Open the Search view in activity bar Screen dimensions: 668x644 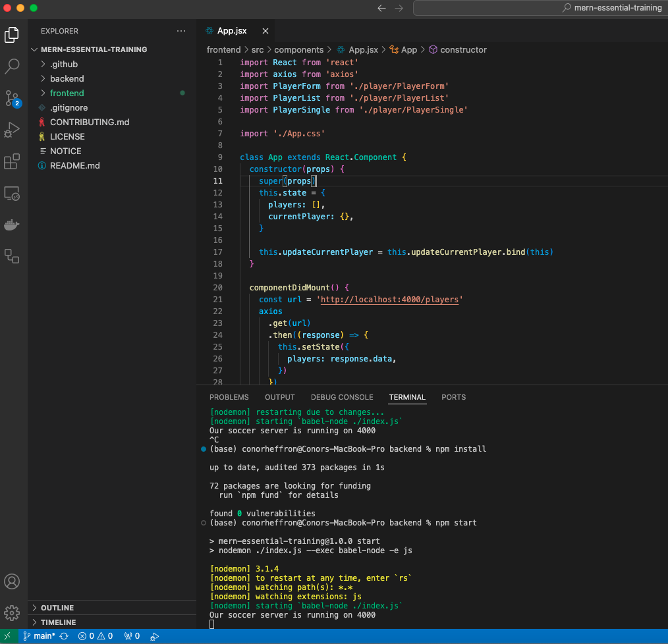coord(13,66)
